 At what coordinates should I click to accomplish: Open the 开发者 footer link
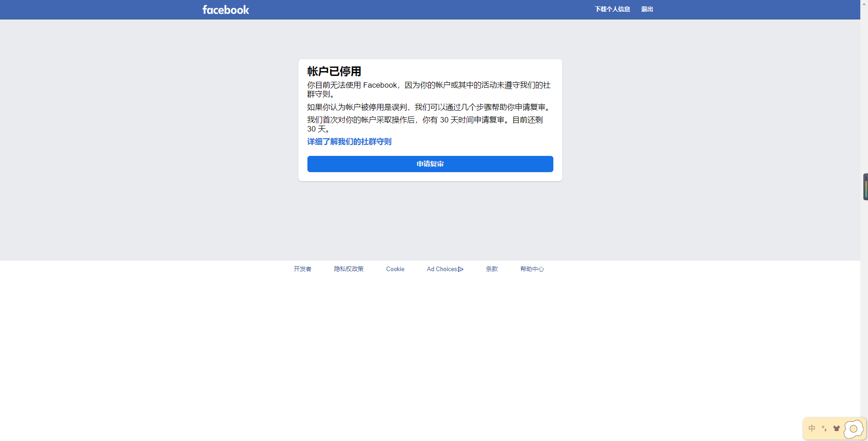302,269
